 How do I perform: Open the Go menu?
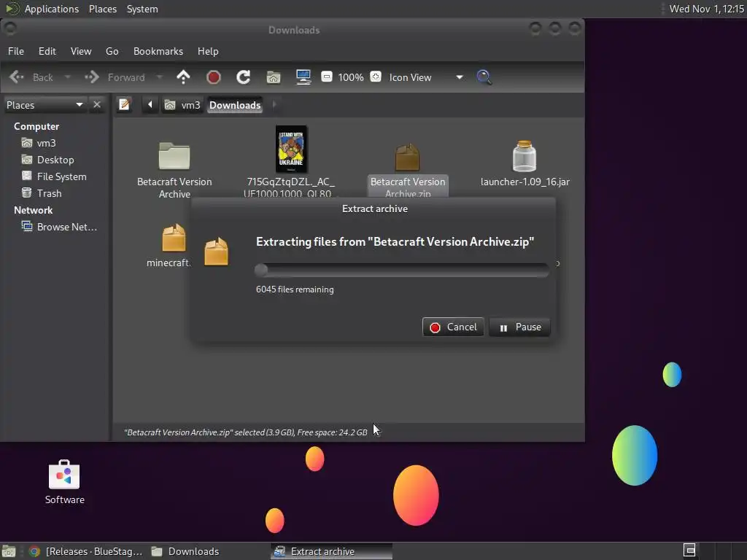click(x=112, y=51)
